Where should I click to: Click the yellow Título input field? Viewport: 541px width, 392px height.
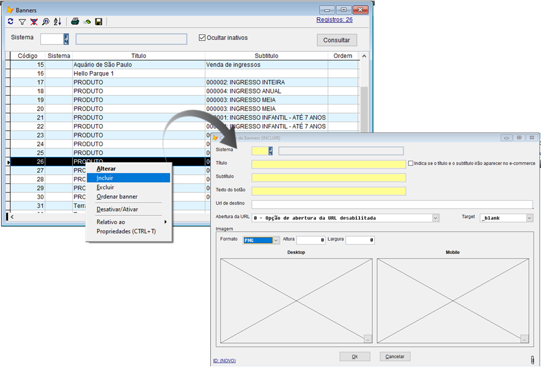328,164
